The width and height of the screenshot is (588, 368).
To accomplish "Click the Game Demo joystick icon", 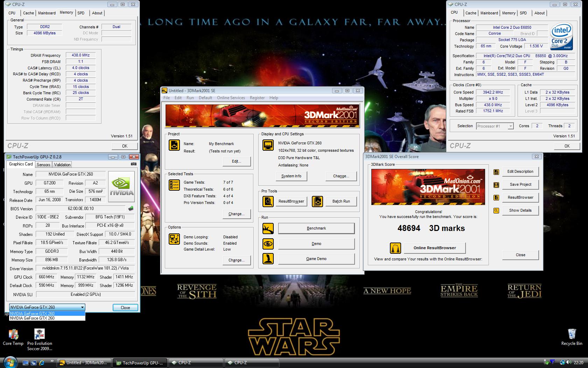I will click(x=268, y=259).
